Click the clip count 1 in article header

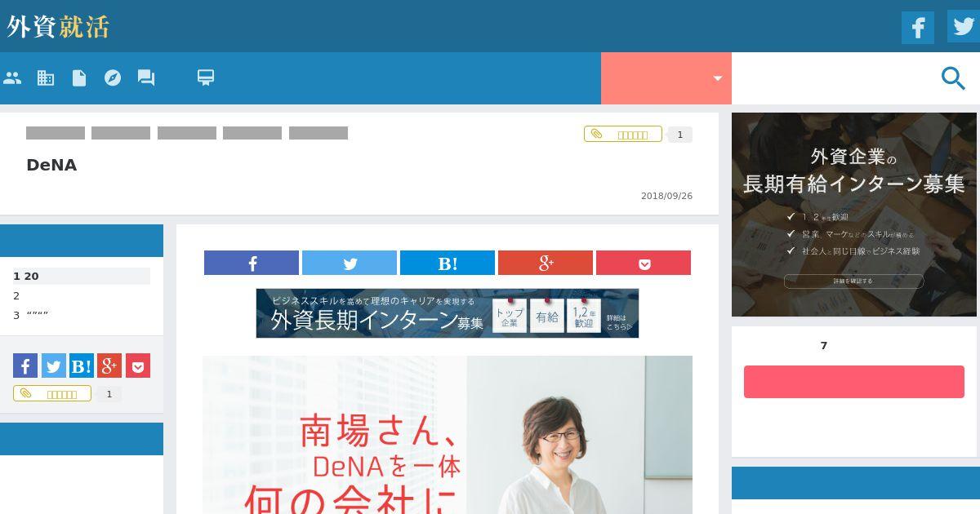[679, 135]
